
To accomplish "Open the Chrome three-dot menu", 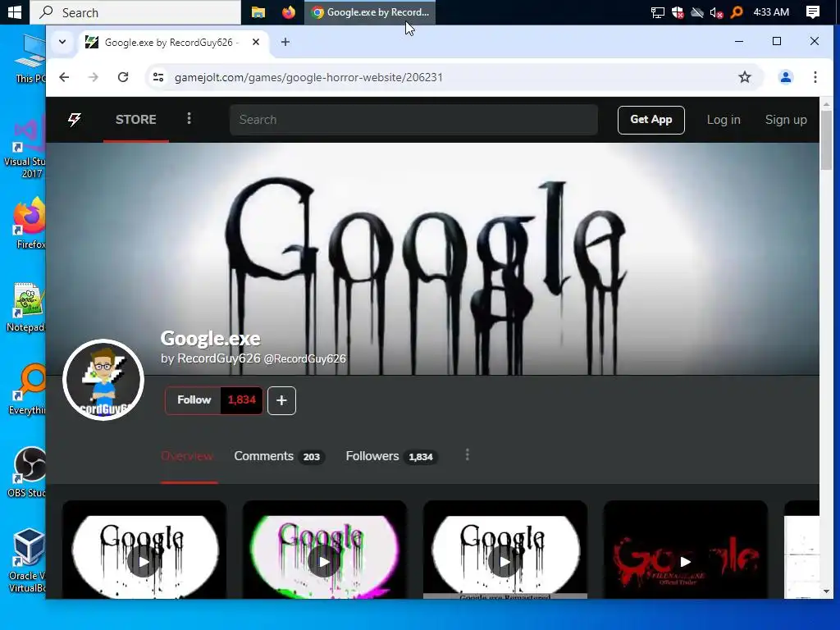I will [815, 77].
